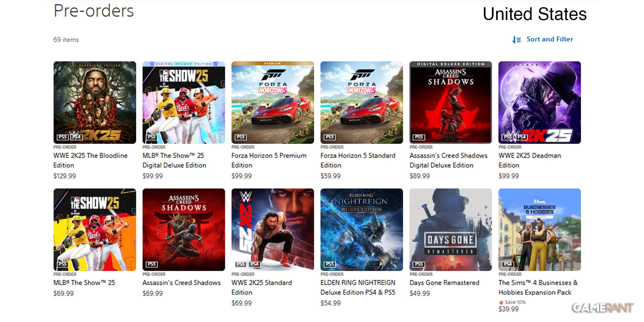Click the MLB The Show 25 title under $69.99 row
This screenshot has width=644, height=322.
(84, 283)
